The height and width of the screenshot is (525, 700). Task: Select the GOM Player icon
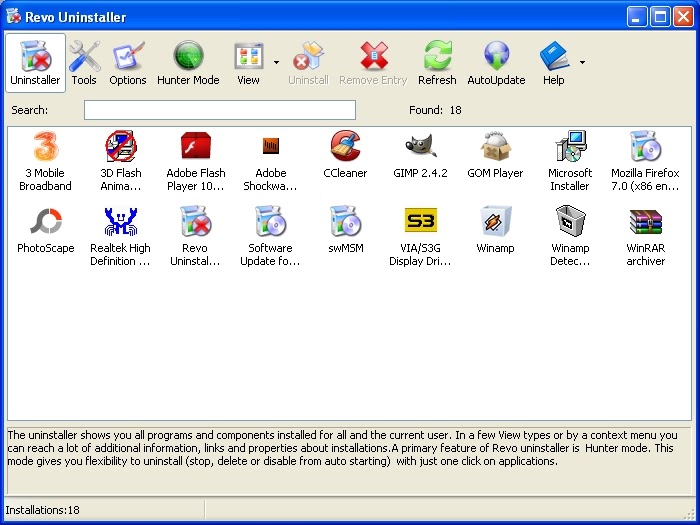(x=495, y=154)
